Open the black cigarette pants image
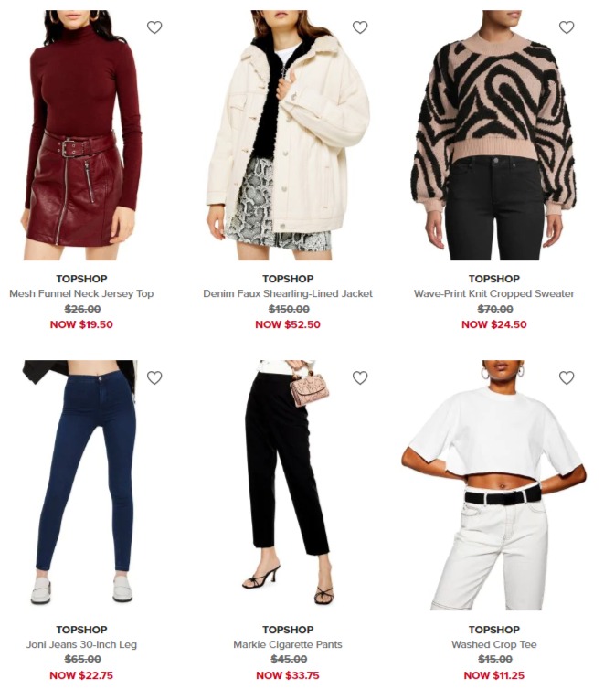604x700 pixels. pos(288,485)
